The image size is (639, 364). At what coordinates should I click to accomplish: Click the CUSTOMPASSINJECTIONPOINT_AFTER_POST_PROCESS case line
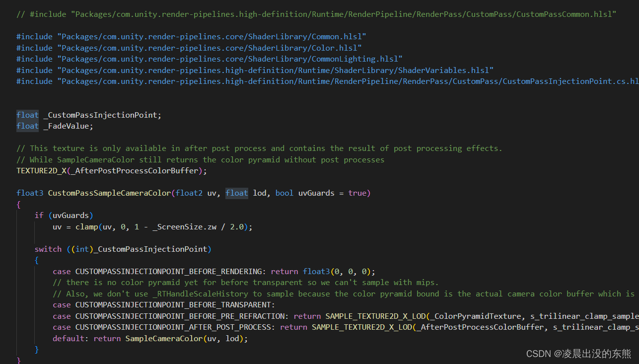[x=346, y=327]
